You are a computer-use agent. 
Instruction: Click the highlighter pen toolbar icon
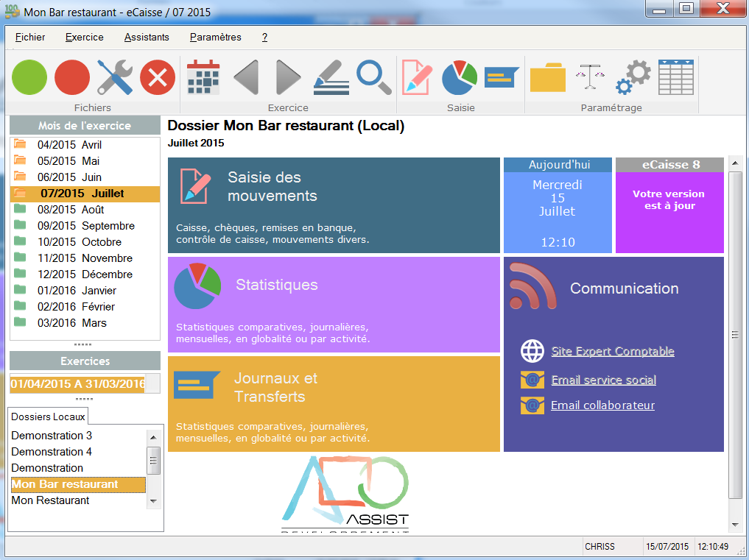(x=331, y=77)
